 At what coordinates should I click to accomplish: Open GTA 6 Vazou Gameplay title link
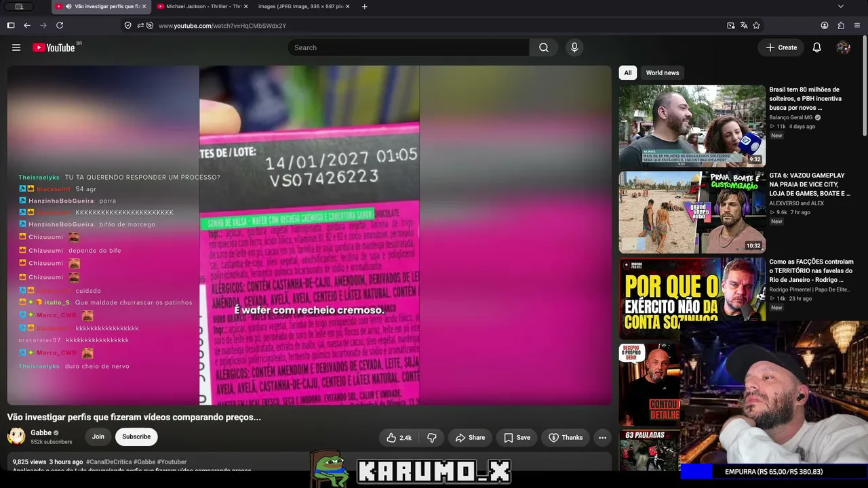(810, 184)
